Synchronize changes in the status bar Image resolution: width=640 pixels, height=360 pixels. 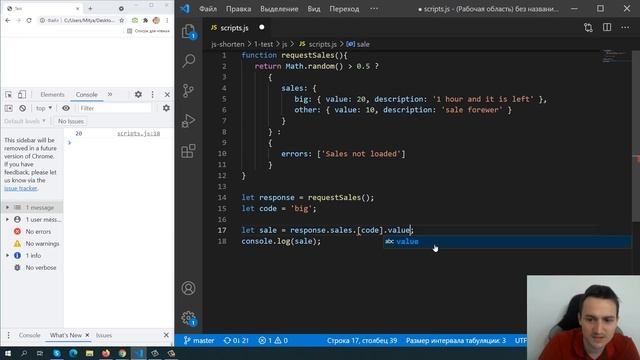pyautogui.click(x=236, y=340)
